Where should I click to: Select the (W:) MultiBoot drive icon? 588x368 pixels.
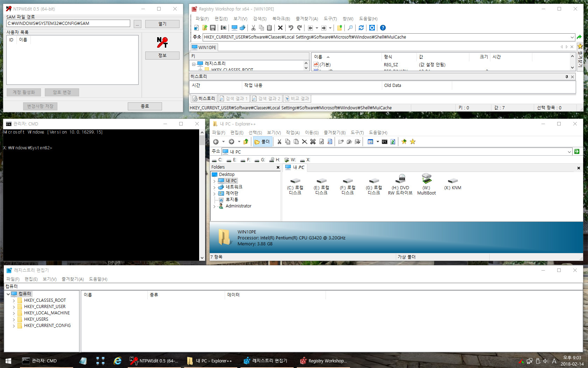[x=427, y=185]
